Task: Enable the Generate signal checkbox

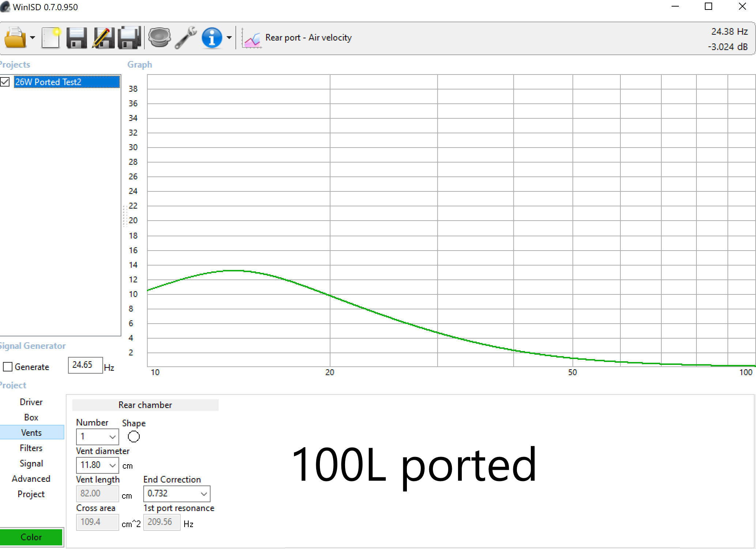Action: pyautogui.click(x=8, y=367)
